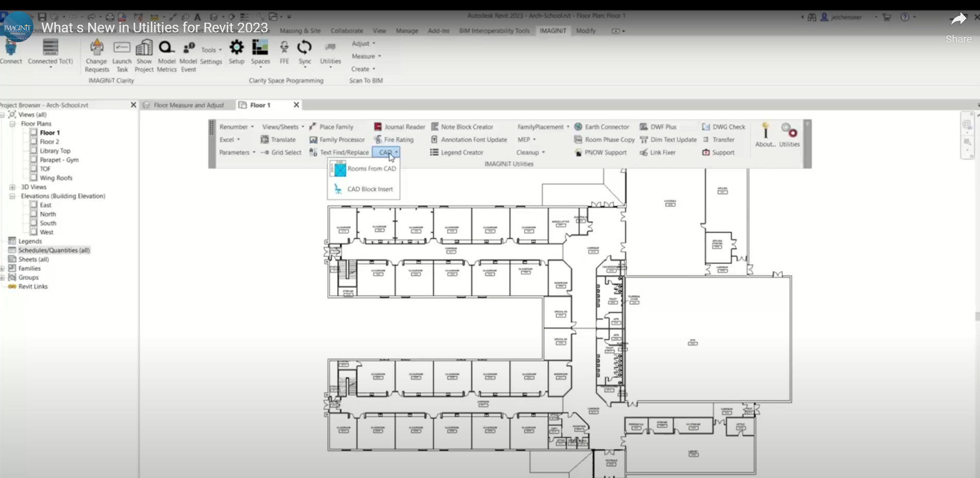Select Rooms From CAD menu entry

click(372, 169)
